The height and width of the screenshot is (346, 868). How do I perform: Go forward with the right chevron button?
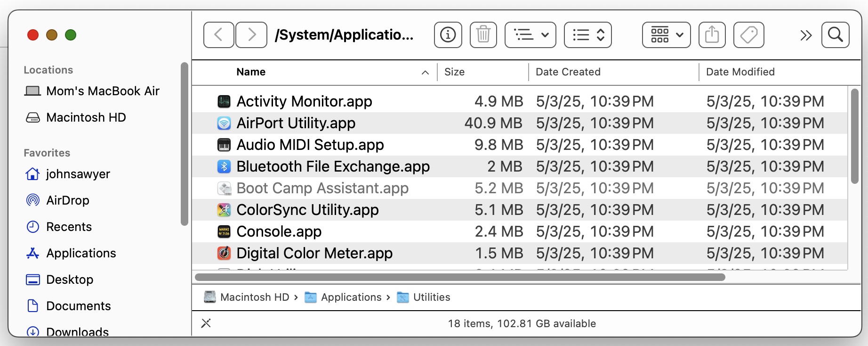(x=251, y=35)
